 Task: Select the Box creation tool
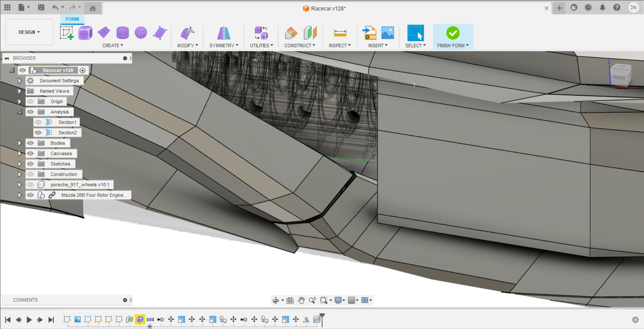click(85, 32)
